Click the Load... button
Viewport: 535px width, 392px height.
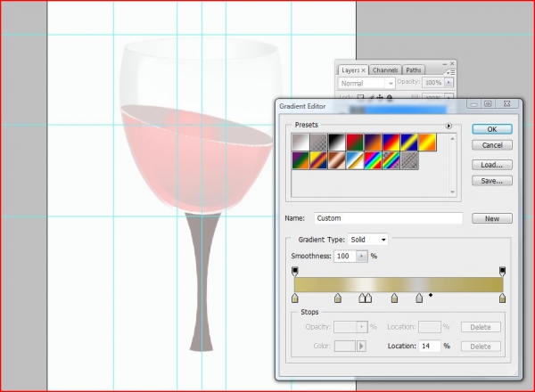492,165
